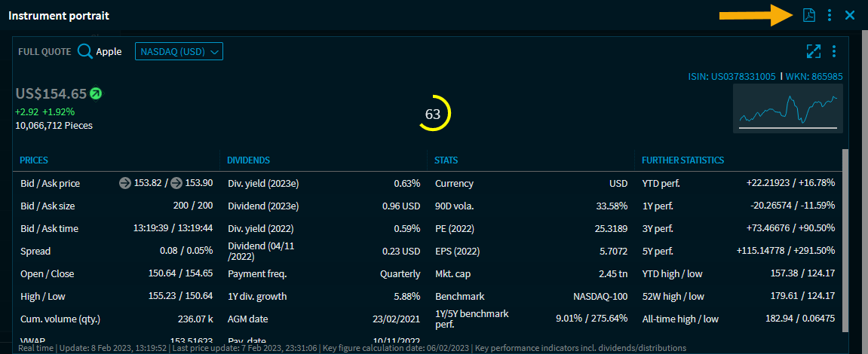Click the ask price arrow icon
Viewport: 868px width, 354px height.
pos(176,183)
